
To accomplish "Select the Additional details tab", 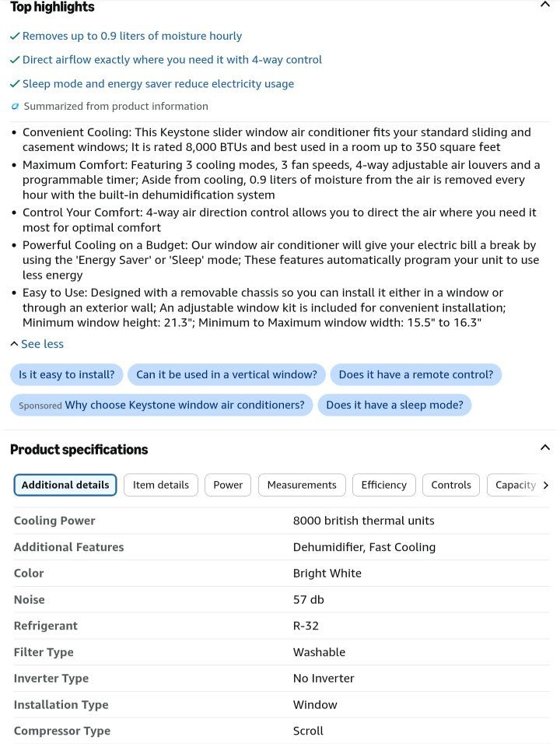I will pyautogui.click(x=65, y=485).
